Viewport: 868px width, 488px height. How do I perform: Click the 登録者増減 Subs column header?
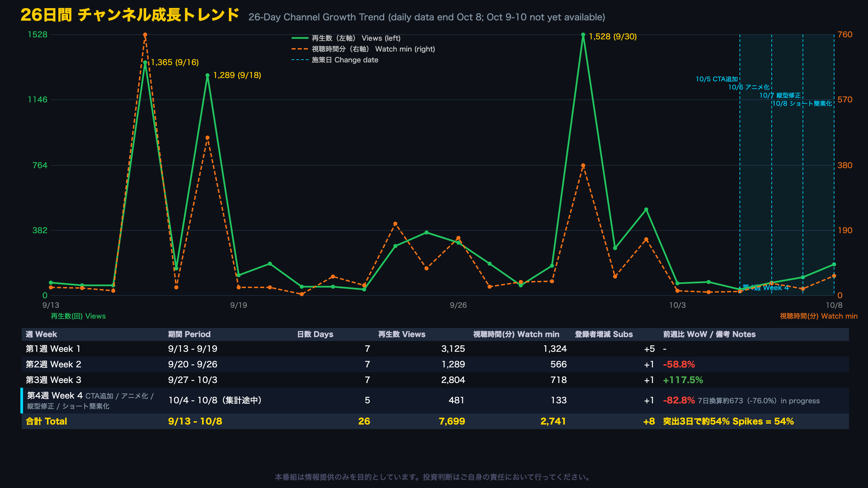604,334
